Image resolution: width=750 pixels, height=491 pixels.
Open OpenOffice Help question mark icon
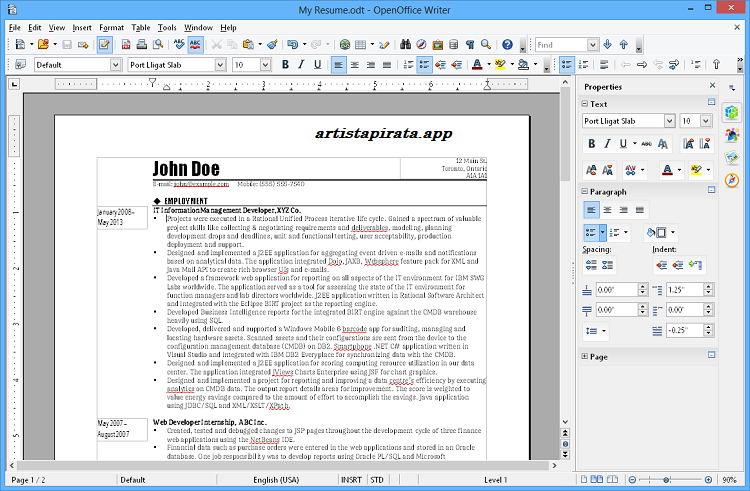(x=507, y=44)
